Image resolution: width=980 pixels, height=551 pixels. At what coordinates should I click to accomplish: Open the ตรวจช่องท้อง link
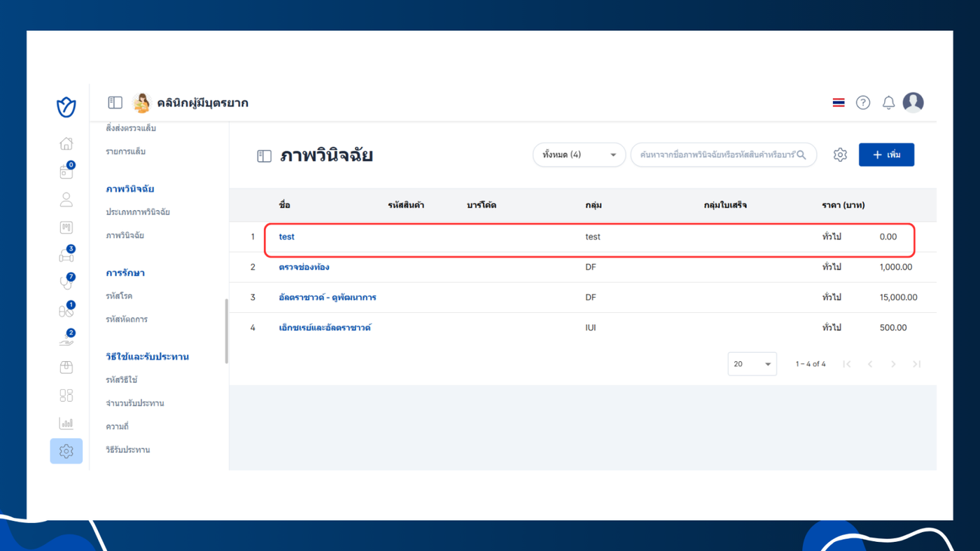coord(304,267)
